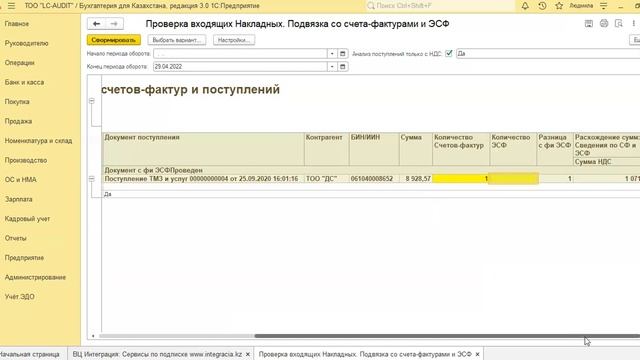This screenshot has height=360, width=640.
Task: Open the print preview icon
Action: (619, 24)
